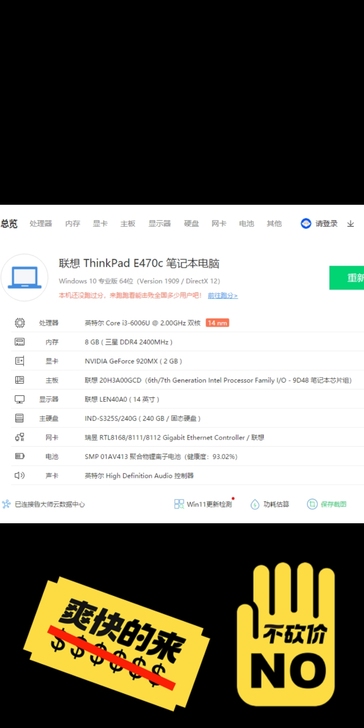Open the 总览 overview tab
364x728 pixels.
9,224
